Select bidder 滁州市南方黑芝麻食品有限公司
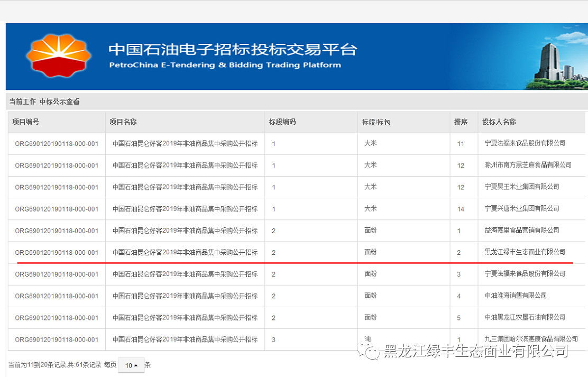 tap(528, 165)
